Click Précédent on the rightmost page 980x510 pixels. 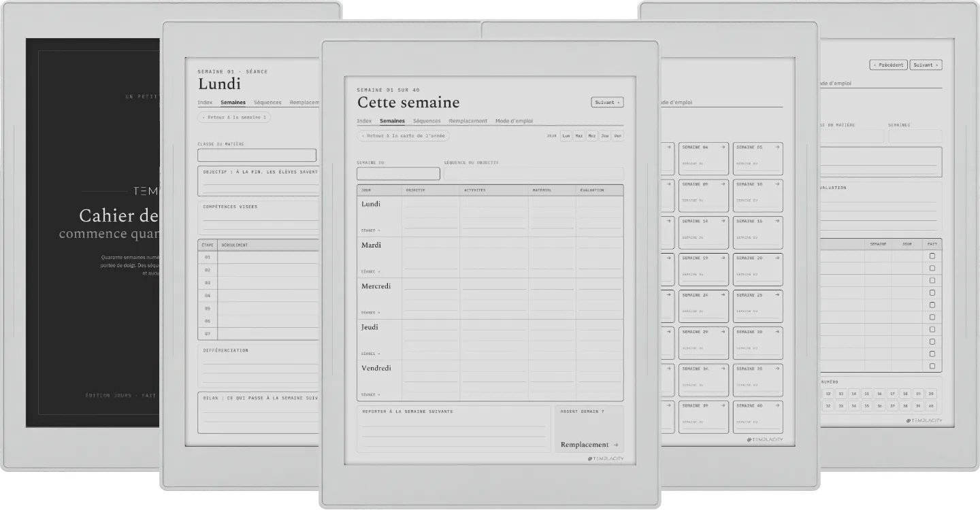pyautogui.click(x=888, y=65)
